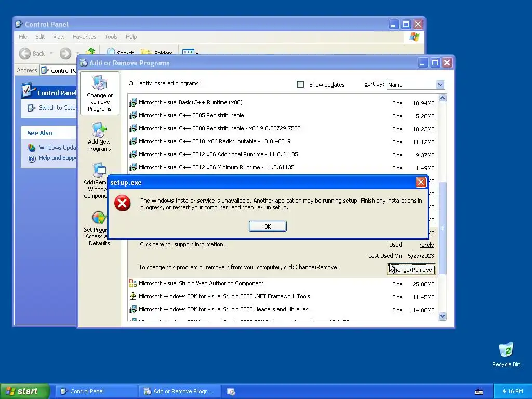The width and height of the screenshot is (532, 399).
Task: Select Visual C++ 2012 x86 Additional Runtime icon
Action: (x=133, y=154)
